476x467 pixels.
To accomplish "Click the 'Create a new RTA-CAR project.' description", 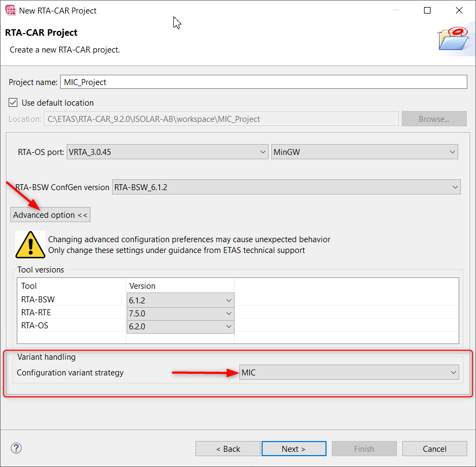I will [65, 49].
